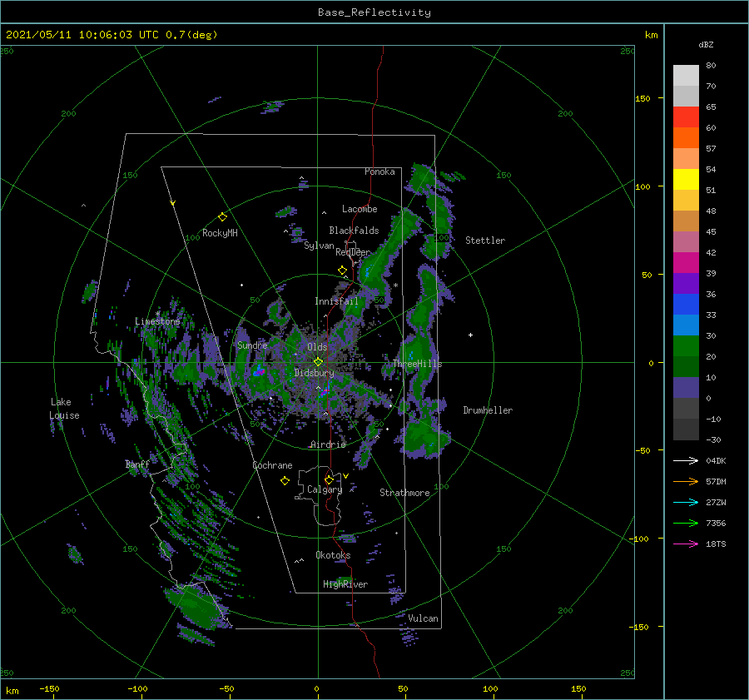The width and height of the screenshot is (749, 700).
Task: Click the RockyMH label
Action: tap(220, 233)
